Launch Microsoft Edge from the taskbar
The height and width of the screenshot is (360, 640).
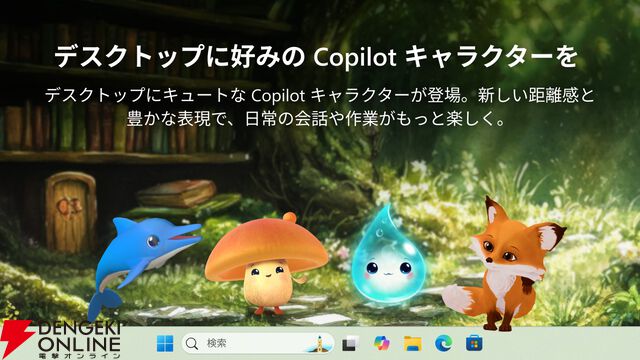click(x=443, y=343)
